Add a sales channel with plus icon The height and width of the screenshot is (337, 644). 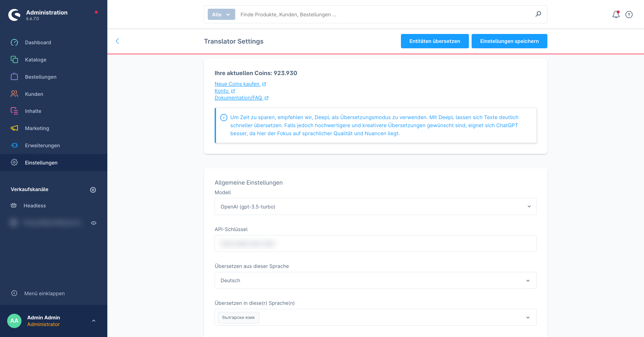pos(93,190)
